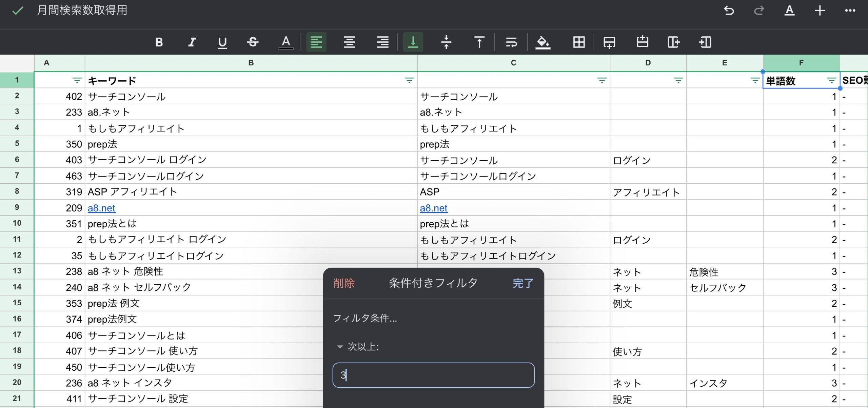Select cell 'もしもアフィリエイトログイン' in column C
Screen dimensions: 868x408
(x=514, y=255)
